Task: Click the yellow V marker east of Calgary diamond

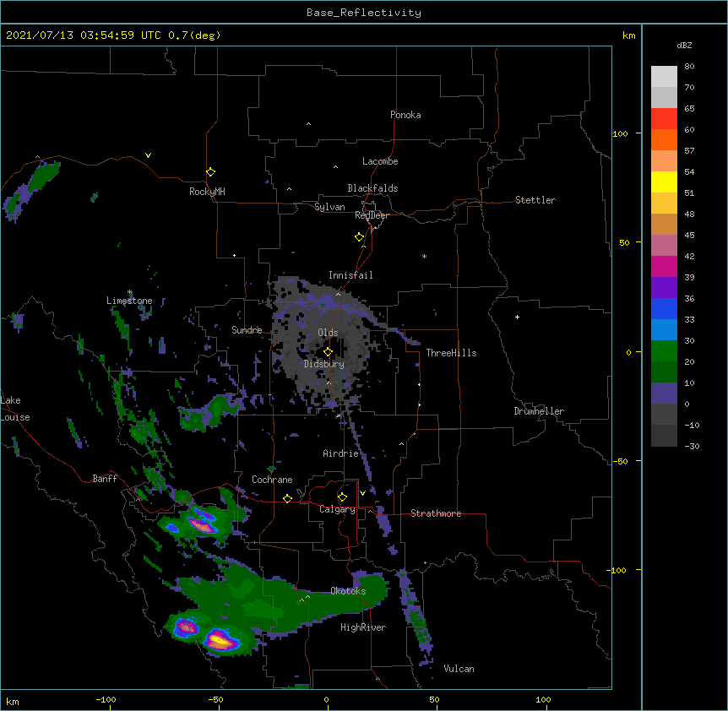Action: (x=362, y=493)
